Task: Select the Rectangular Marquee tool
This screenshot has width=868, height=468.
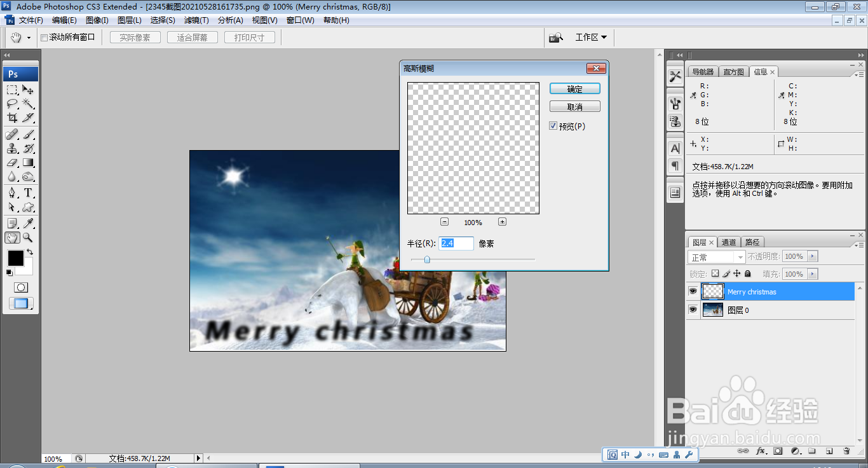Action: [12, 90]
